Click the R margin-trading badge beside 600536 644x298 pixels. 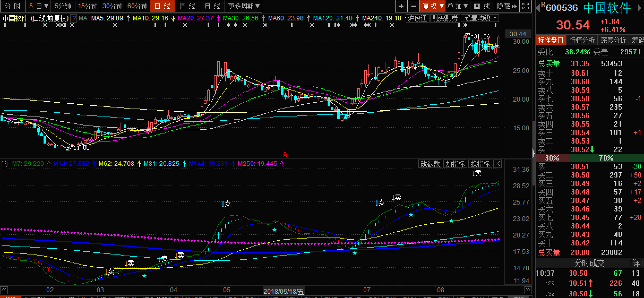point(543,4)
